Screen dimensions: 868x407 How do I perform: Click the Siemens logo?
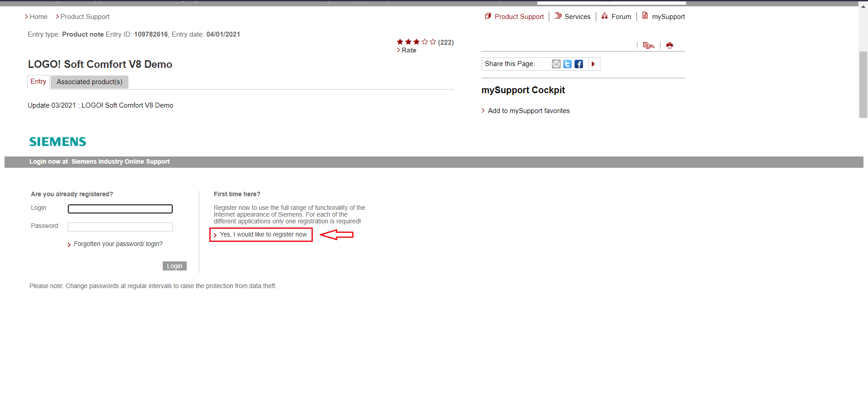[x=58, y=142]
